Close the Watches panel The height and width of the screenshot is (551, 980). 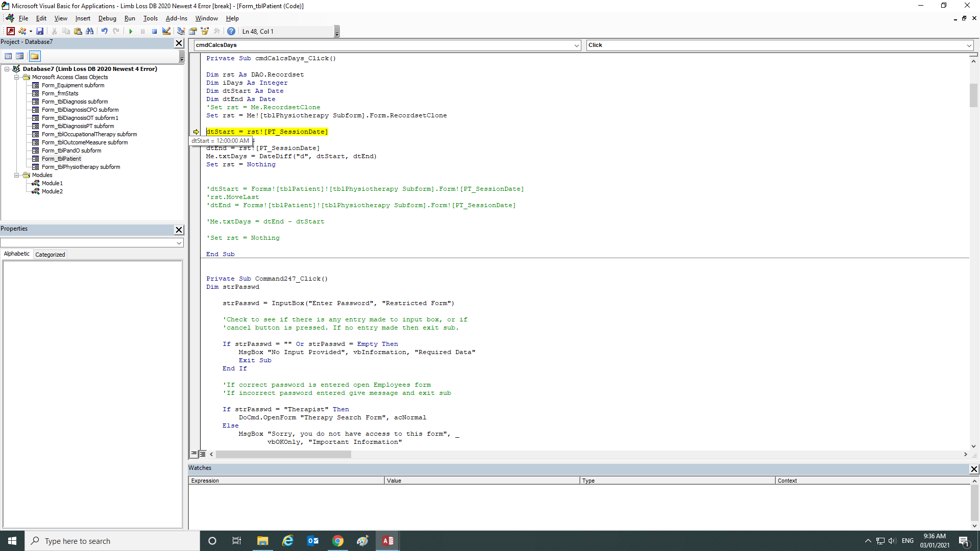974,469
